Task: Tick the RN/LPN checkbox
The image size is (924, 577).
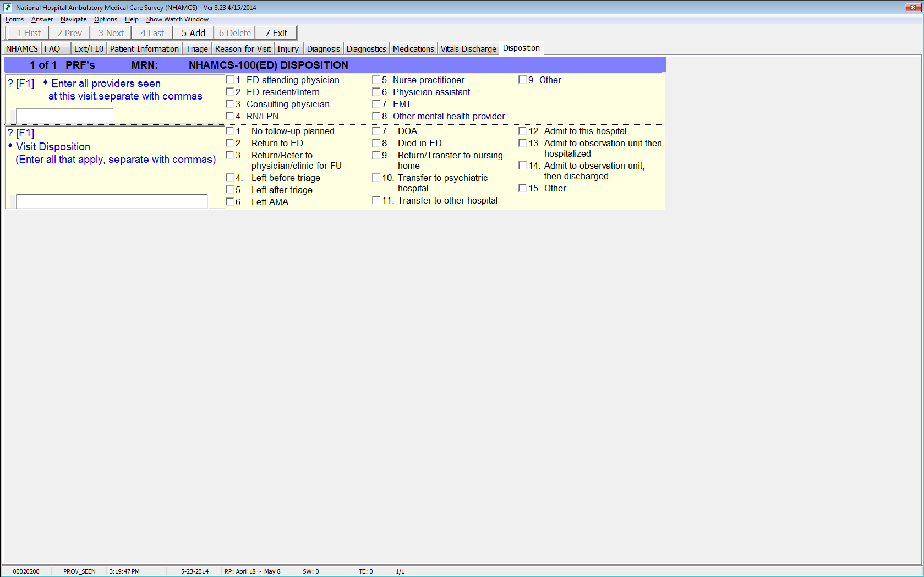Action: (230, 116)
